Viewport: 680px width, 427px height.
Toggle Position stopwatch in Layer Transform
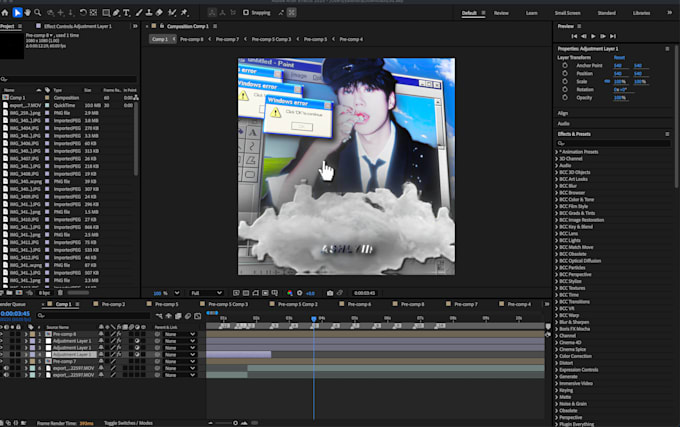click(x=565, y=73)
